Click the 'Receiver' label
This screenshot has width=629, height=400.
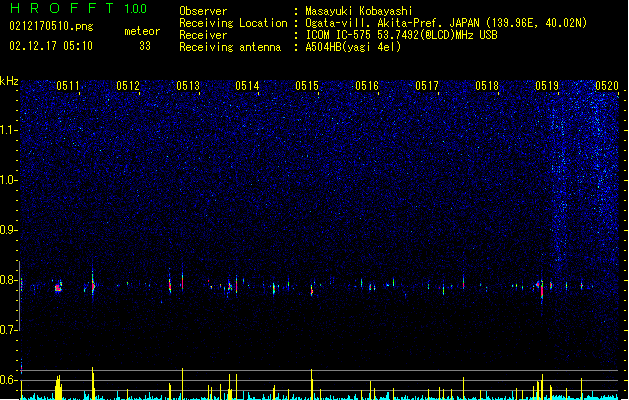(x=203, y=35)
